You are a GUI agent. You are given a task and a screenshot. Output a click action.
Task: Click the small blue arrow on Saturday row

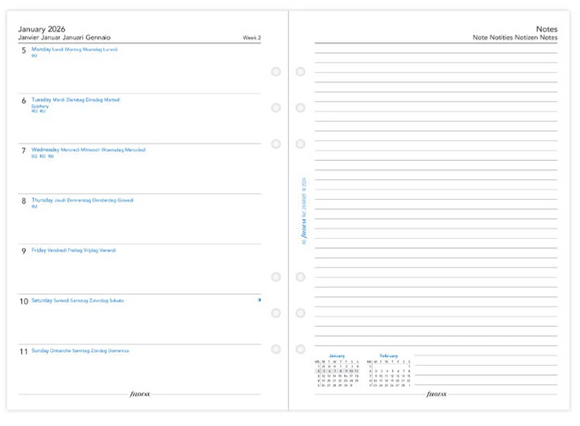(x=259, y=300)
